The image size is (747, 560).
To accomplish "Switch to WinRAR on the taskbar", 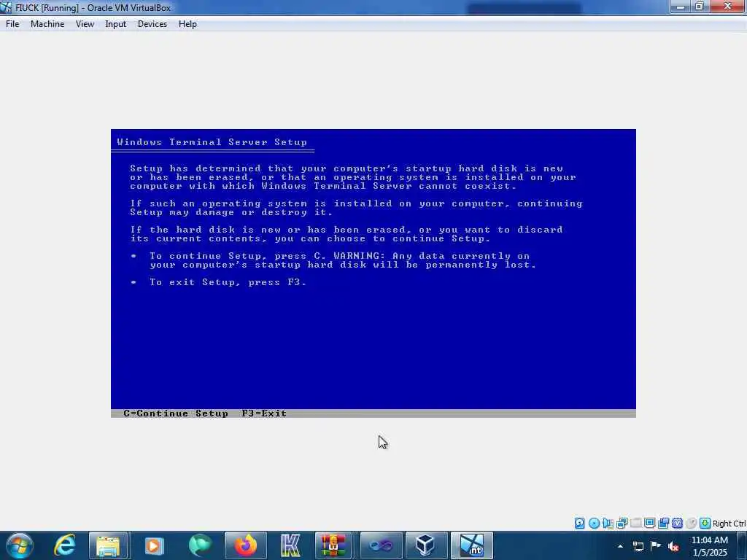I will [333, 545].
